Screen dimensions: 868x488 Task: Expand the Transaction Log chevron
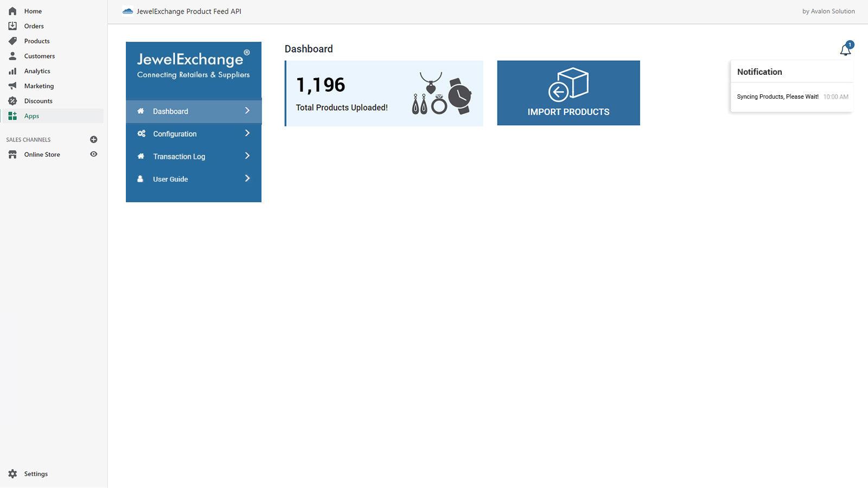click(x=247, y=156)
